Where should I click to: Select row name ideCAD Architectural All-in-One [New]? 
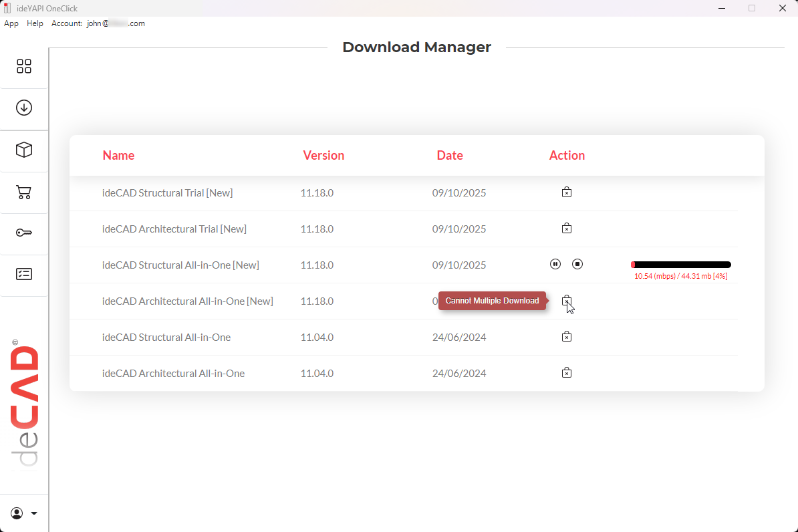[x=187, y=301]
